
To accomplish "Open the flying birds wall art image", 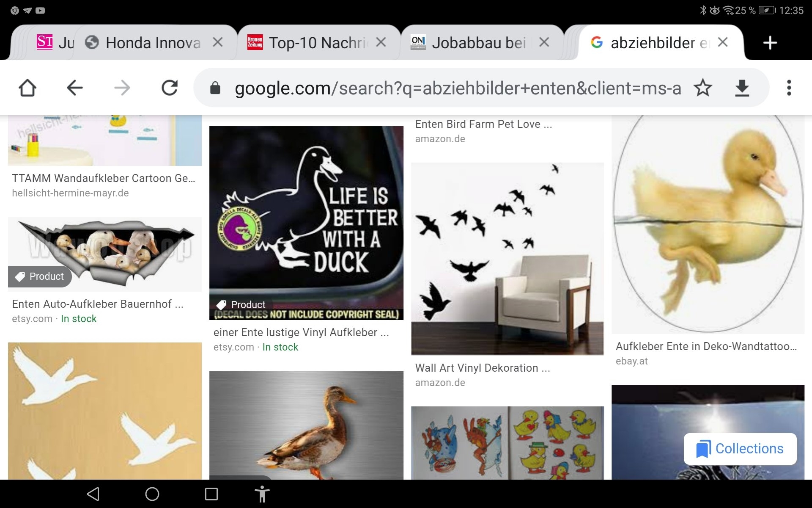I will click(507, 258).
